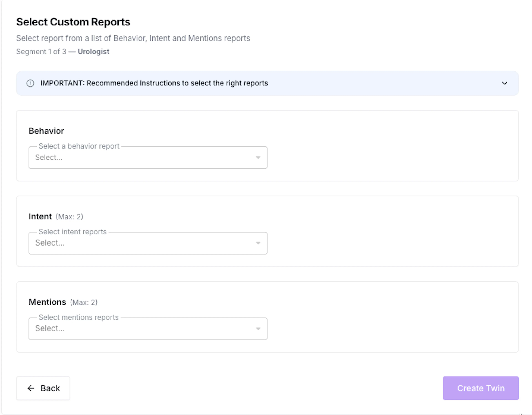This screenshot has width=532, height=415.
Task: Click the info icon in the instructions banner
Action: [30, 83]
